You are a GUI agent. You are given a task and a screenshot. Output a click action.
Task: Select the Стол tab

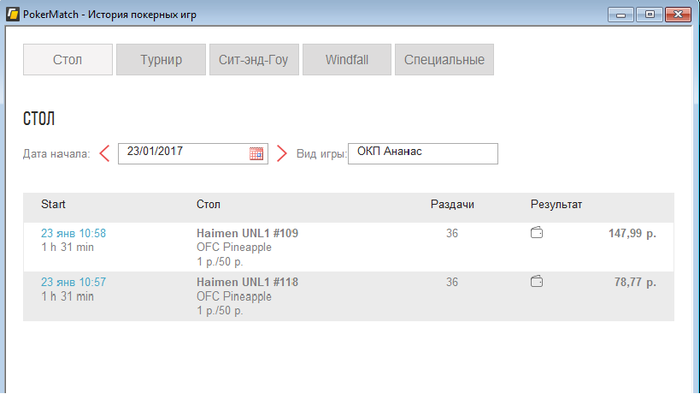68,59
